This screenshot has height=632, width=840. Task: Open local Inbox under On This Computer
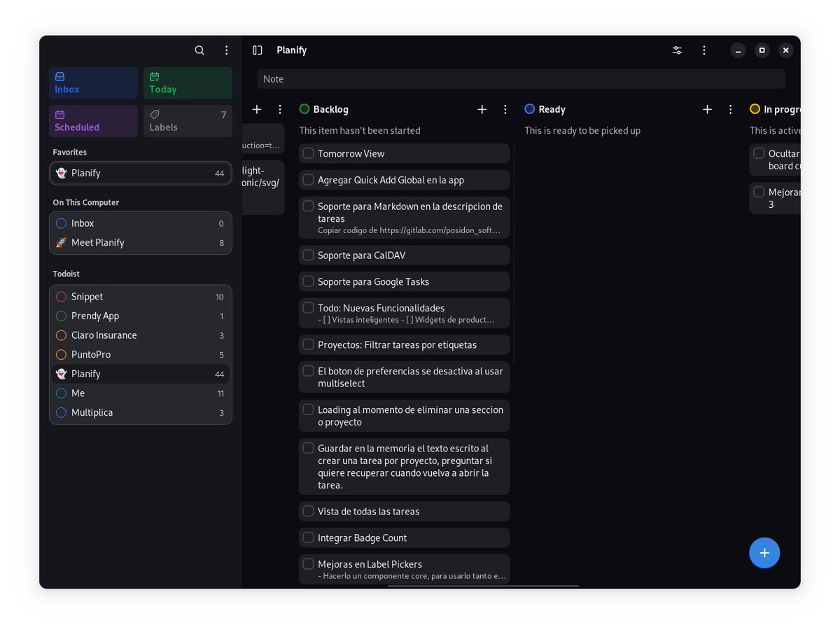140,223
